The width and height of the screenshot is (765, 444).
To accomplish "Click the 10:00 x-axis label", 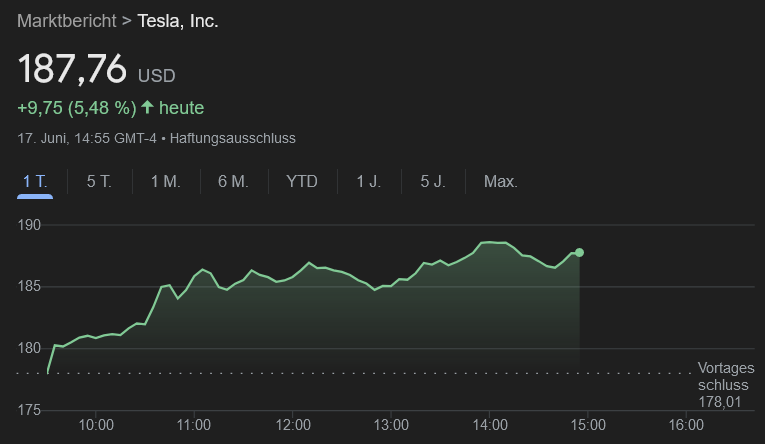I will click(x=96, y=425).
